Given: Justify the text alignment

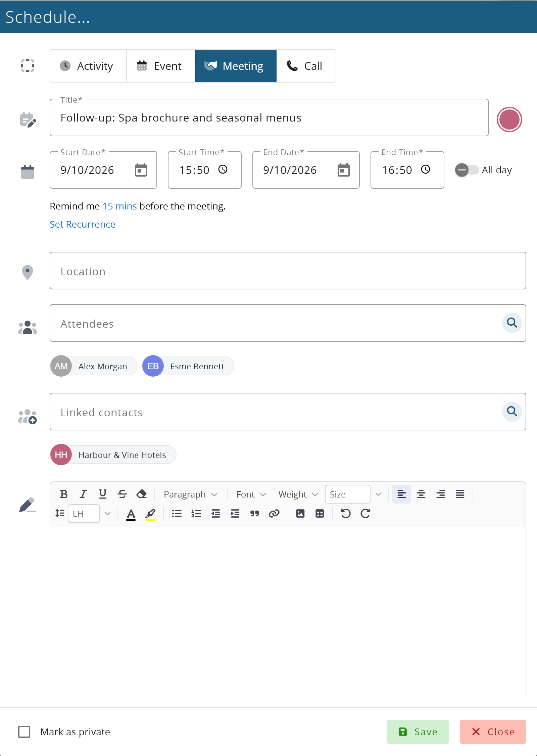Looking at the screenshot, I should point(460,494).
